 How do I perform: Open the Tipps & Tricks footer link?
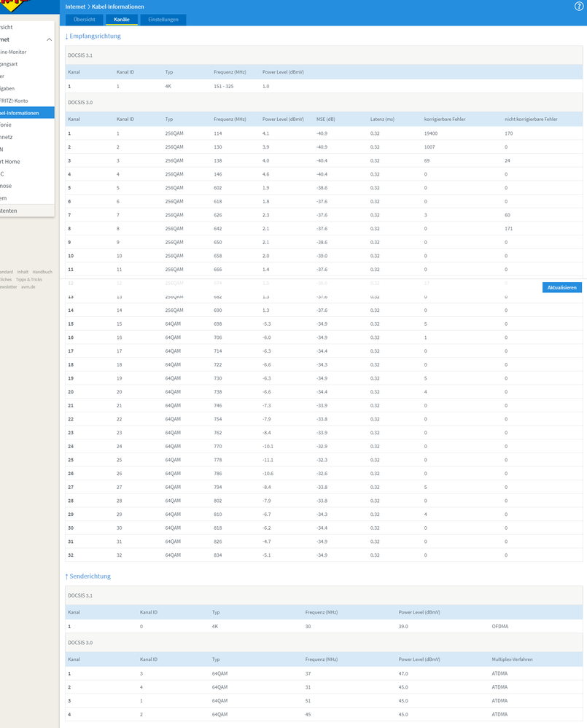point(28,280)
